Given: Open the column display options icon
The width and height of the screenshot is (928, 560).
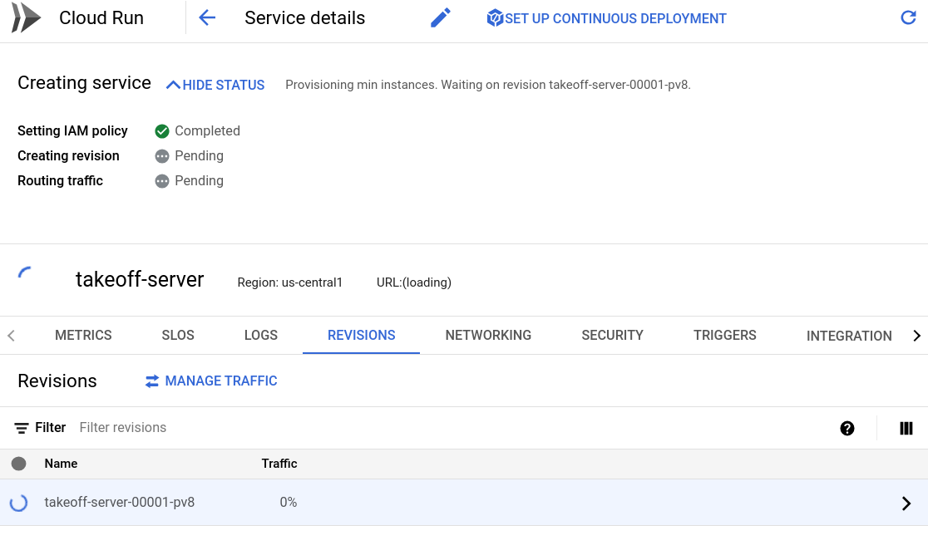Looking at the screenshot, I should click(x=906, y=428).
